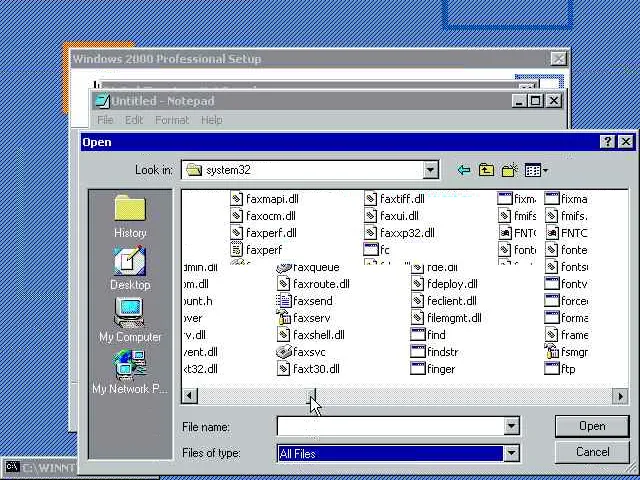This screenshot has width=640, height=480.
Task: Open the History places shortcut
Action: pyautogui.click(x=130, y=216)
